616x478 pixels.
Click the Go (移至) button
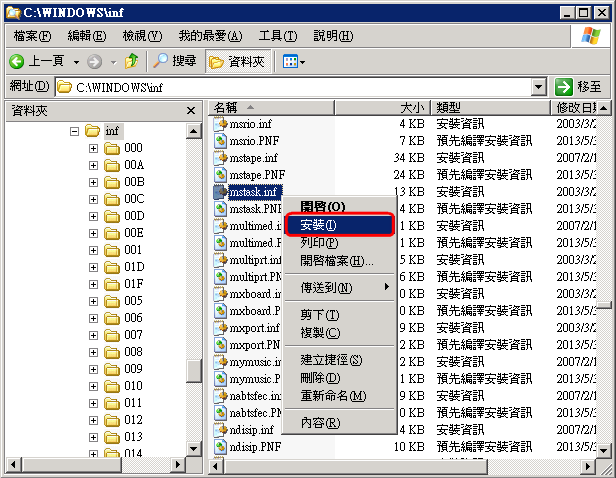coord(578,87)
